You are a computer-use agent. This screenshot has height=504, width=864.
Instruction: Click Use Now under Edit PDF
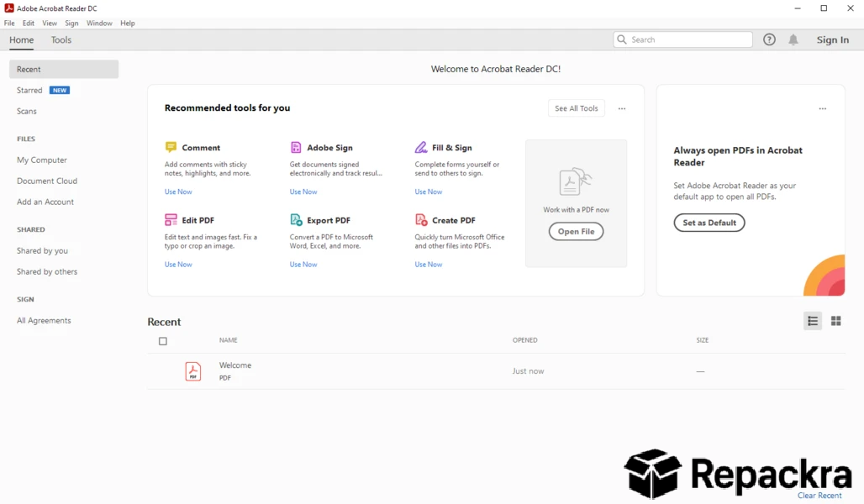click(178, 265)
